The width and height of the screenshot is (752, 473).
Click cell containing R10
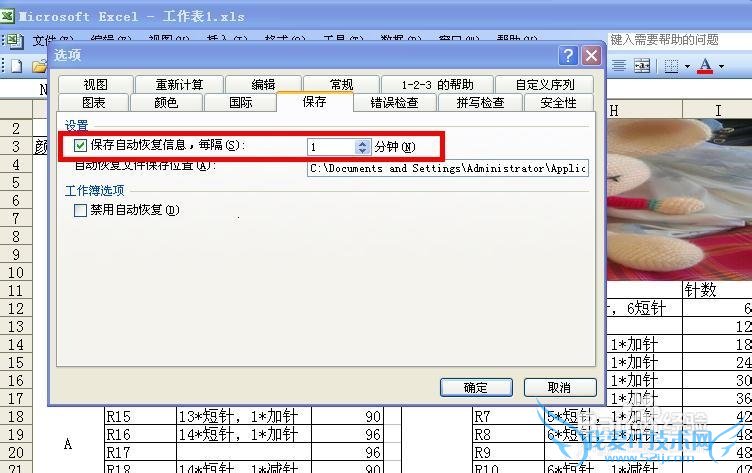(x=508, y=468)
